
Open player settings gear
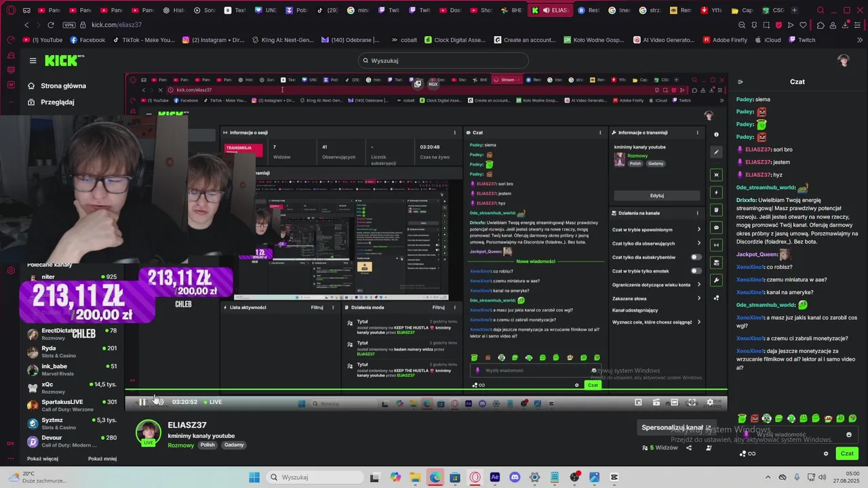tap(710, 402)
